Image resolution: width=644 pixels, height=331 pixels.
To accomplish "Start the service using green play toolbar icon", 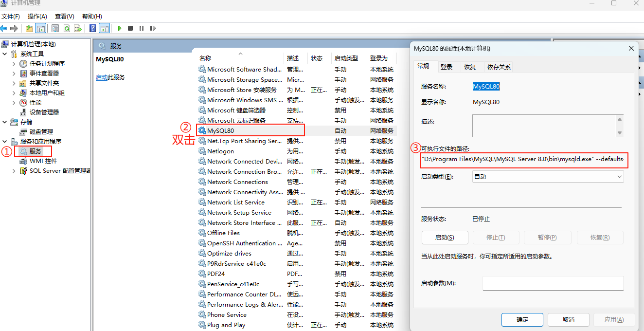I will (119, 28).
